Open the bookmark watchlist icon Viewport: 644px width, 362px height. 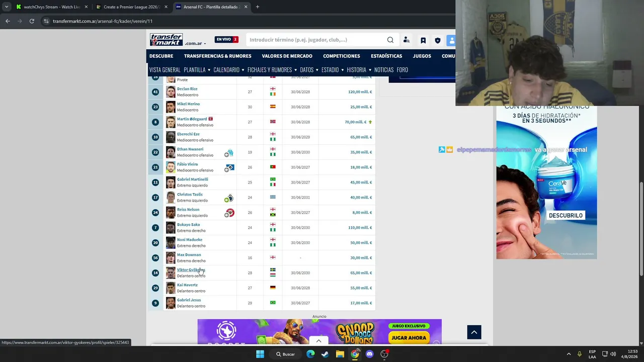423,40
